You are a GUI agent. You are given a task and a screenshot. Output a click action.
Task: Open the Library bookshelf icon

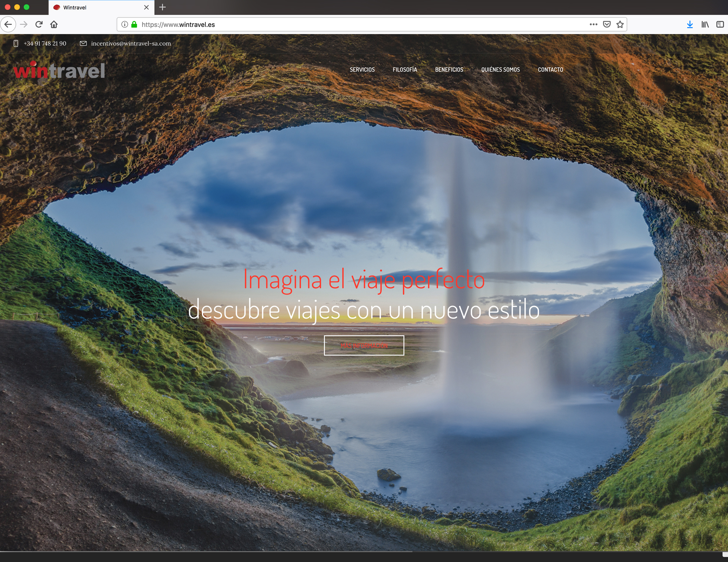(705, 25)
